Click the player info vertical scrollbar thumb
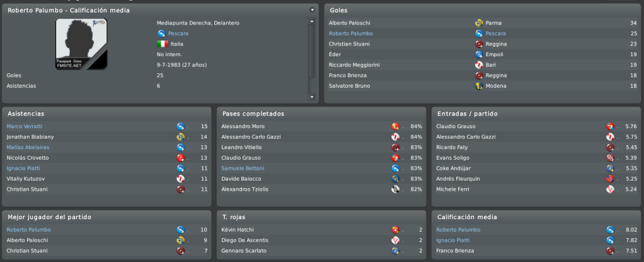The height and width of the screenshot is (262, 644). point(312,51)
